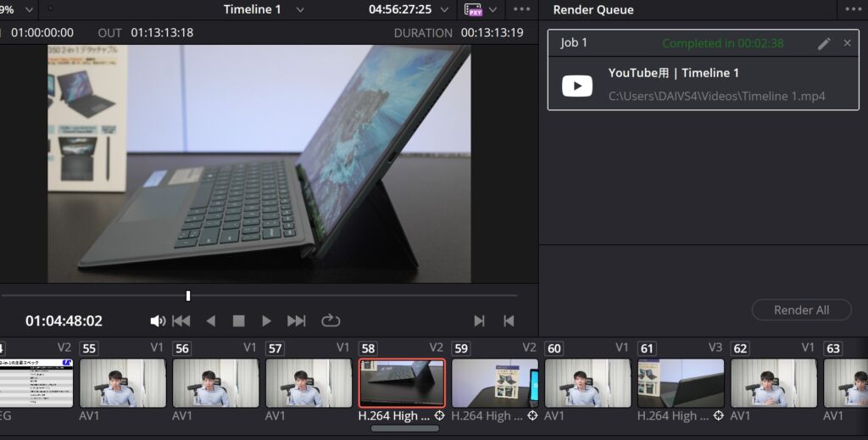Image resolution: width=868 pixels, height=440 pixels.
Task: Click the YouTube用 | Timeline 1 job title
Action: click(x=673, y=73)
